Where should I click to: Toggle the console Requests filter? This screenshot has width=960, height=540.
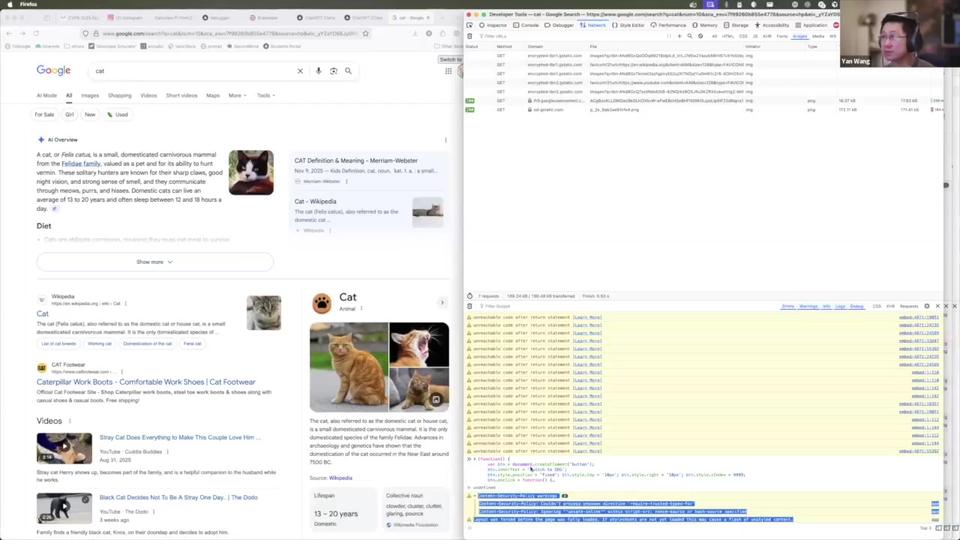click(x=909, y=306)
